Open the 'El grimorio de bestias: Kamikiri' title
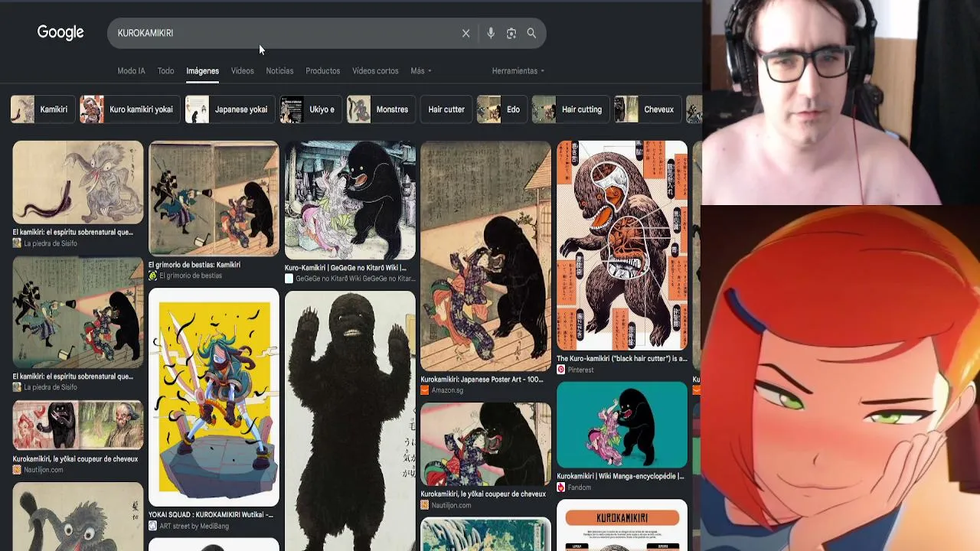 (194, 265)
